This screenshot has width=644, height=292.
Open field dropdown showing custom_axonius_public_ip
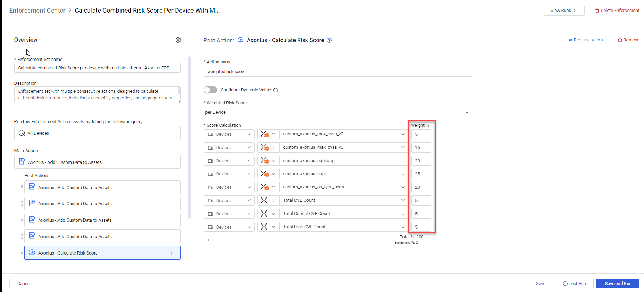click(x=344, y=161)
